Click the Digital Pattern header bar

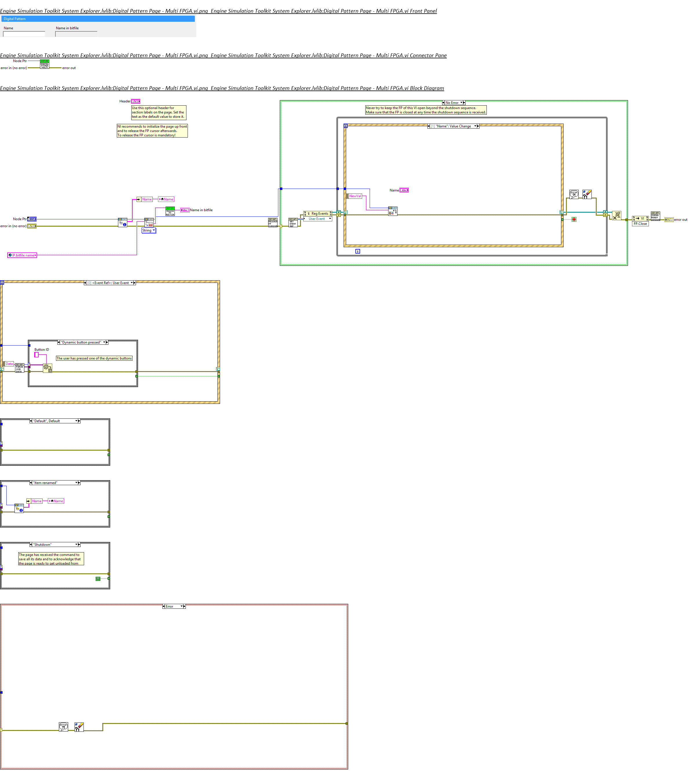98,19
